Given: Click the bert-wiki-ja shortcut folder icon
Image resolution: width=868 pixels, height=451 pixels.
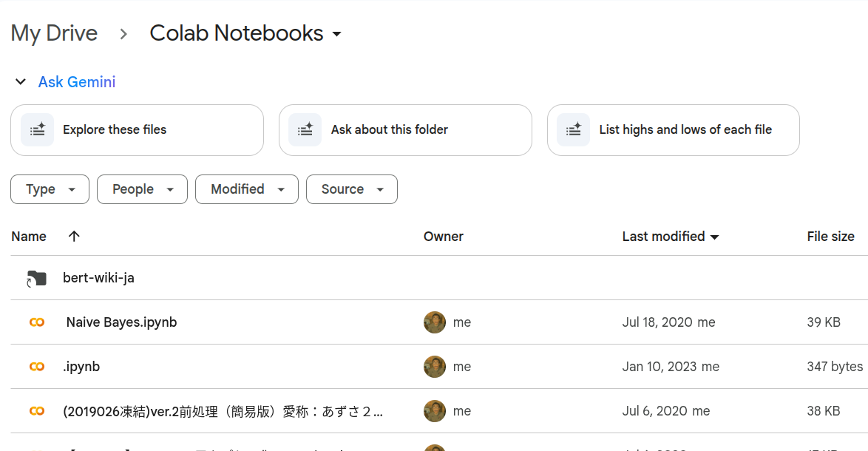Looking at the screenshot, I should point(36,278).
